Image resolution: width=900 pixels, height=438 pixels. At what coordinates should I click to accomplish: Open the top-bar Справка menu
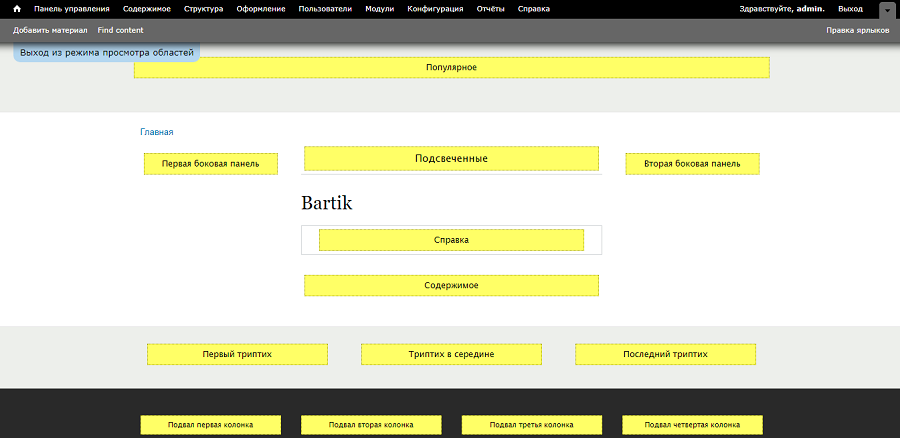533,9
